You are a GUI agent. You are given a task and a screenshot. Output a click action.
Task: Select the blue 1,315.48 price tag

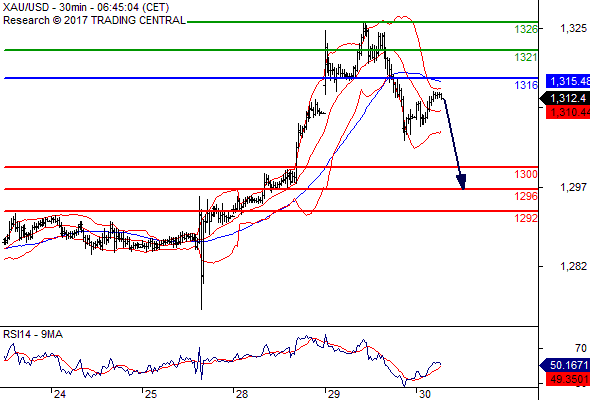pos(568,81)
